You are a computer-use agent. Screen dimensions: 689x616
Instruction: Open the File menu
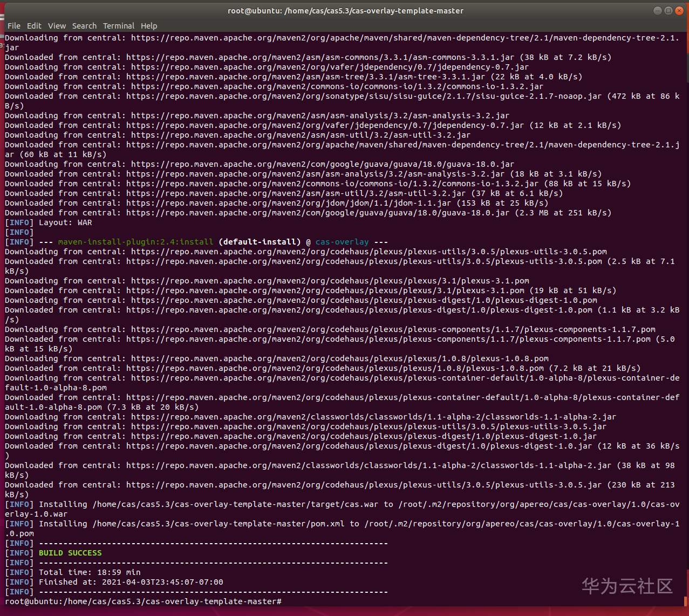(x=13, y=26)
